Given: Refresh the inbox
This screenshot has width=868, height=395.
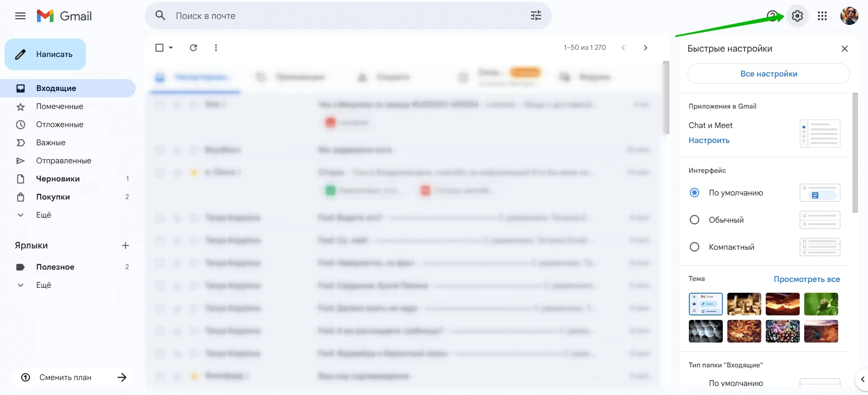Looking at the screenshot, I should tap(194, 48).
